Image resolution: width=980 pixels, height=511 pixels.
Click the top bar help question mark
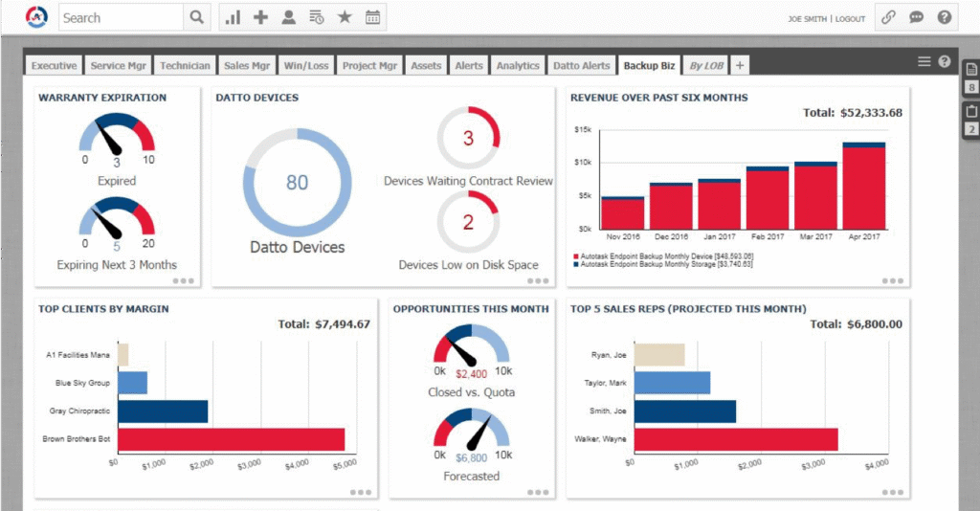point(945,17)
